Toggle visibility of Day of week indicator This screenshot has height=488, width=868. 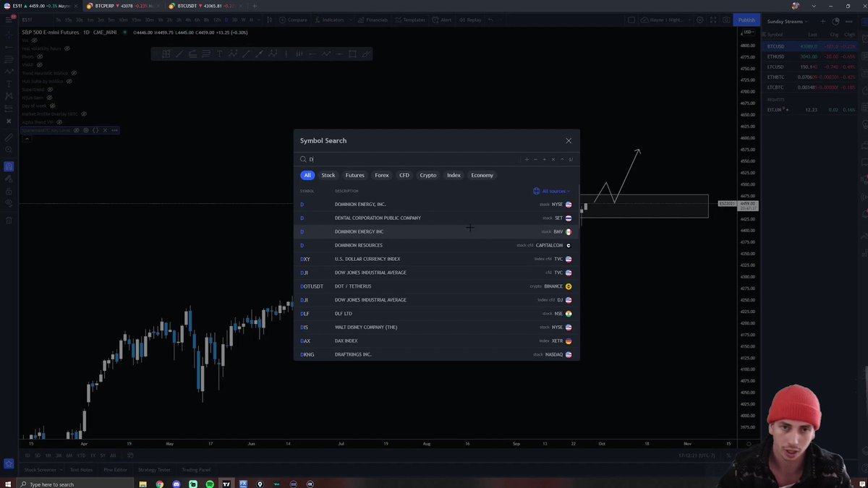click(x=53, y=106)
